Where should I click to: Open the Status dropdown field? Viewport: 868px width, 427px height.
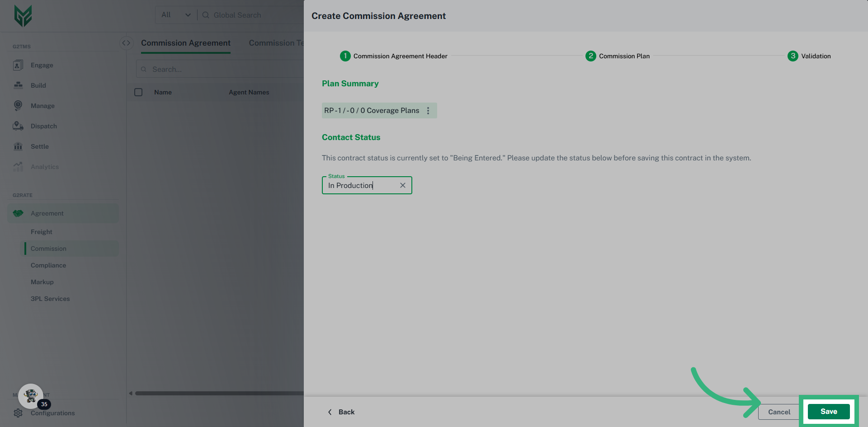(x=362, y=185)
